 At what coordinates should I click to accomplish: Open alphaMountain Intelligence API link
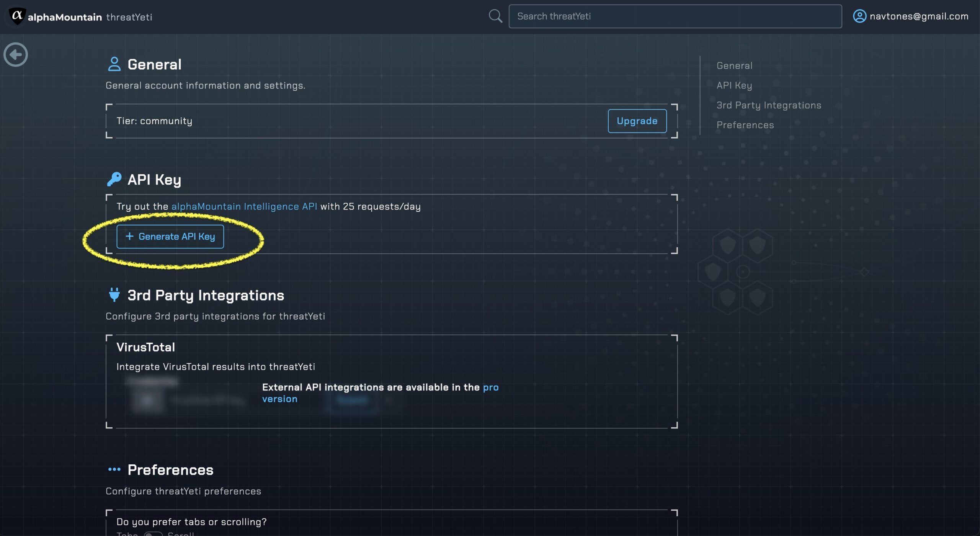(x=244, y=206)
